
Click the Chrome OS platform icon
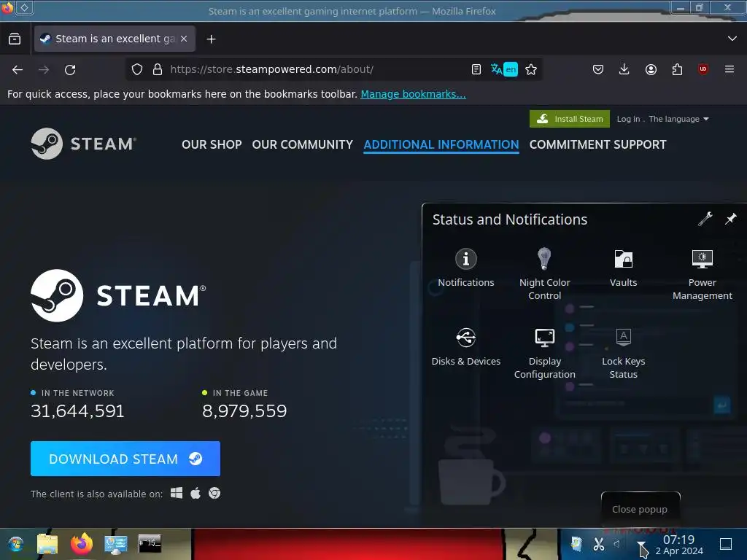214,494
